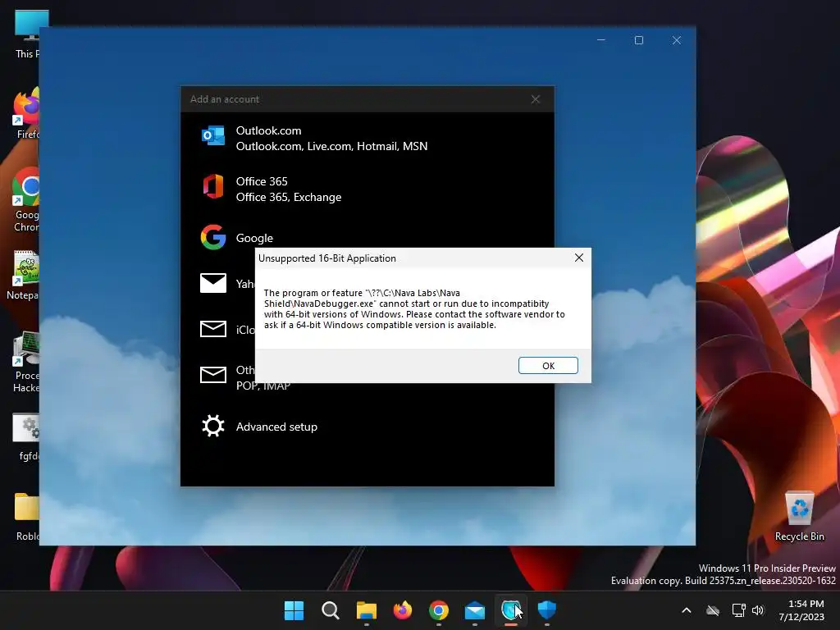
Task: Select the Other account POP IMAP envelope icon
Action: 213,374
